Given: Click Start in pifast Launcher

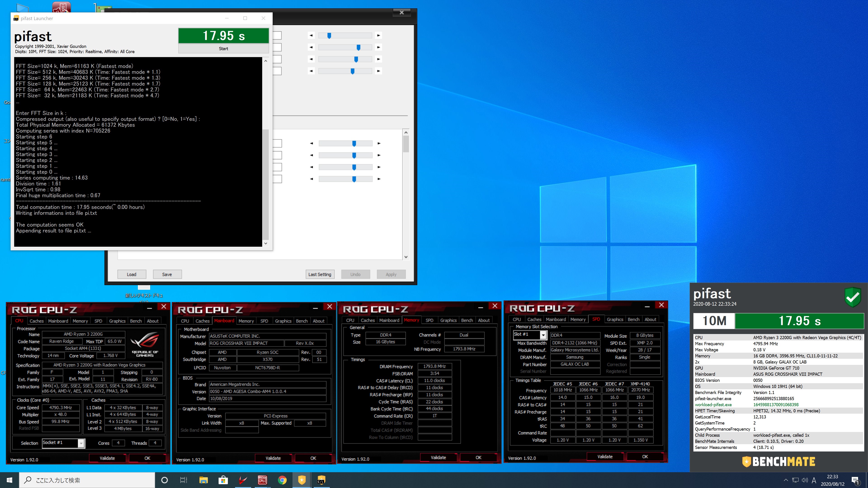Looking at the screenshot, I should [x=223, y=49].
